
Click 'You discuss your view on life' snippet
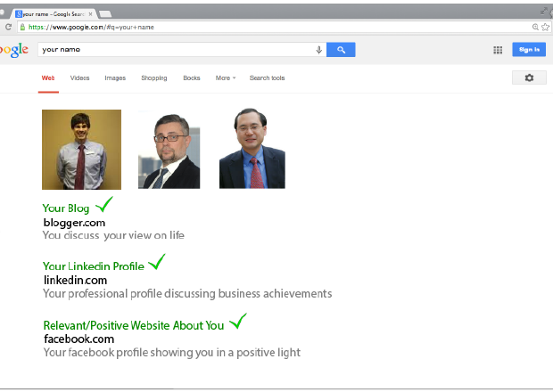point(113,235)
